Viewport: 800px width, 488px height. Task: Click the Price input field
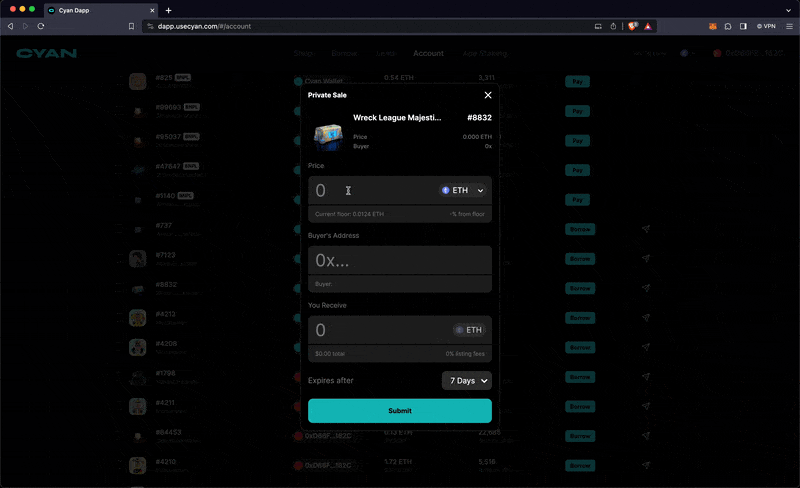click(373, 190)
